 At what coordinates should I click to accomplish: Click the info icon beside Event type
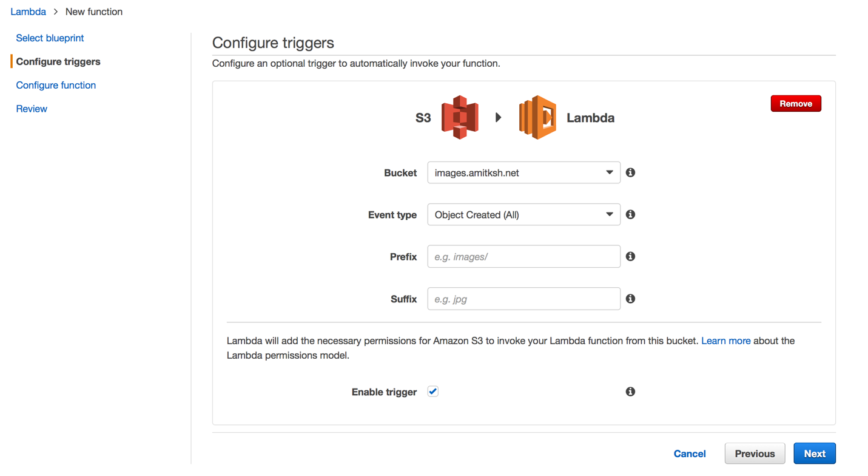[x=630, y=214]
